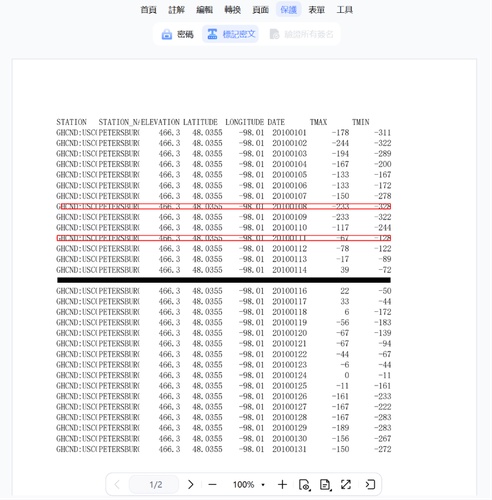Select the 標記密文 redaction tool
This screenshot has width=492, height=500.
[230, 34]
